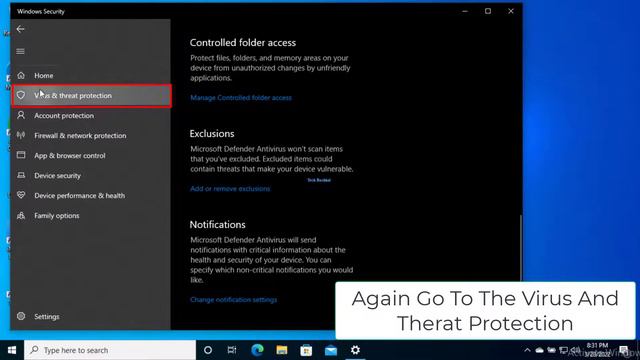Image resolution: width=640 pixels, height=360 pixels.
Task: Click the Notifications heading
Action: pos(218,224)
